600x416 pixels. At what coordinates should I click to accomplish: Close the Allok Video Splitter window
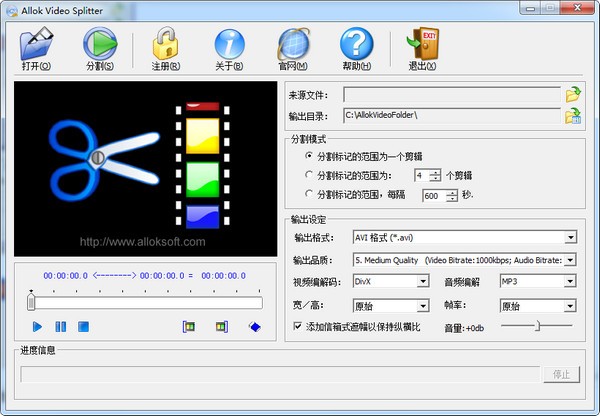click(x=578, y=8)
